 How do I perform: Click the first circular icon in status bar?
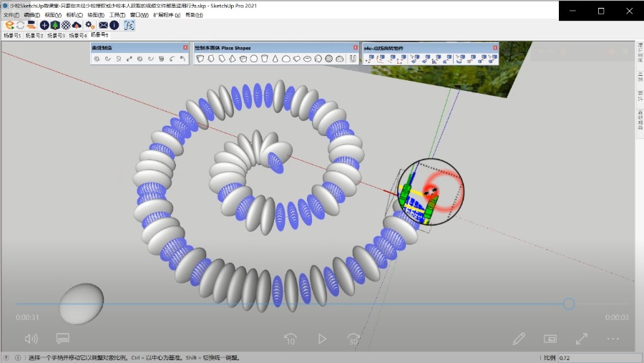(6, 358)
